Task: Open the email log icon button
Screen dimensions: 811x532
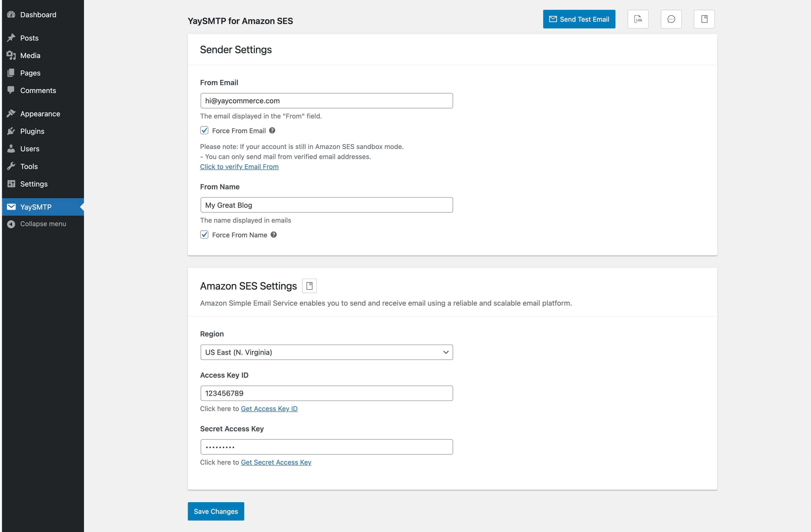Action: point(638,19)
